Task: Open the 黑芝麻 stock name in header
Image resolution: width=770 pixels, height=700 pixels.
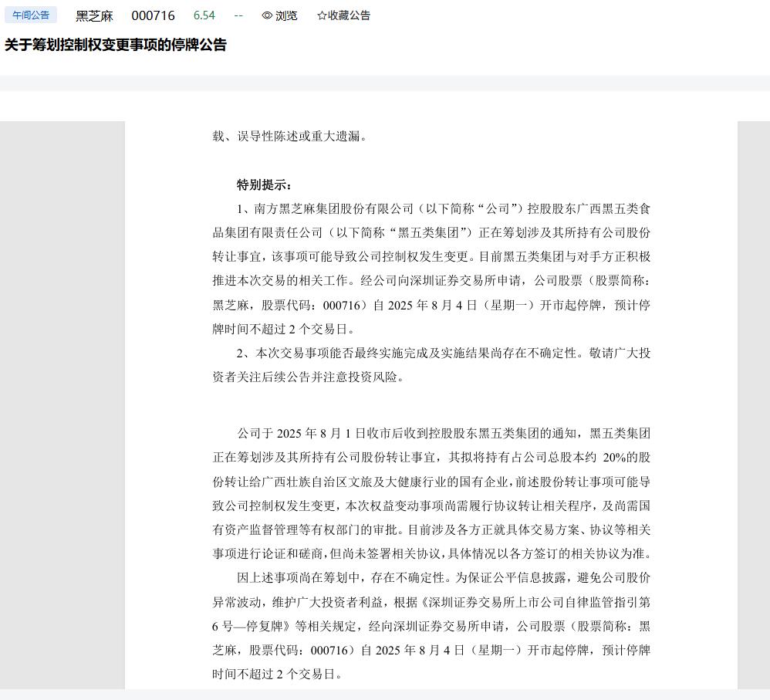Action: coord(94,15)
